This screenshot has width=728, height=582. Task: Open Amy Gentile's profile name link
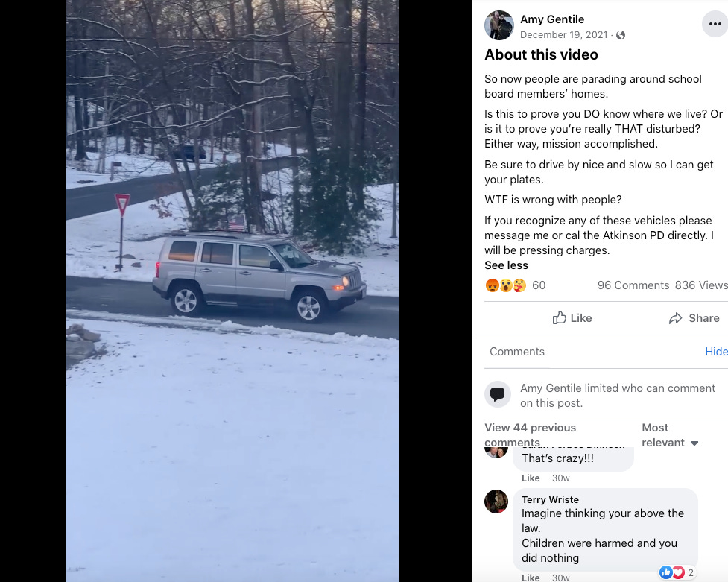[552, 19]
